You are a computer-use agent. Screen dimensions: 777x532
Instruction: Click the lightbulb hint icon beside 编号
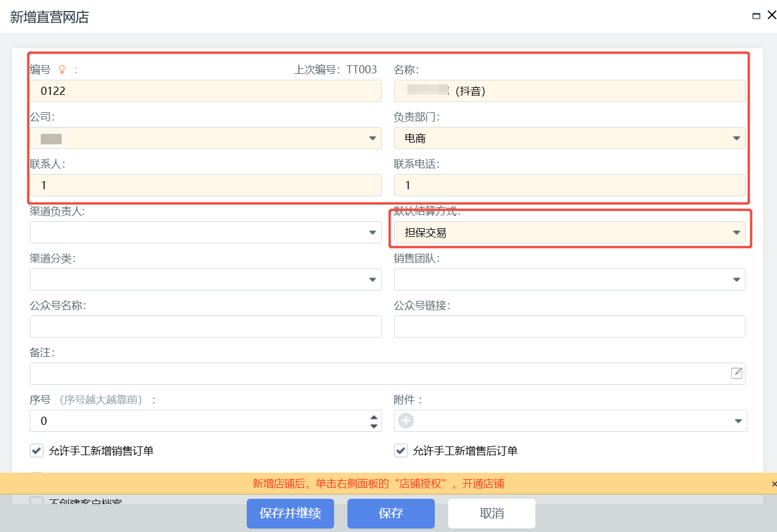(x=62, y=70)
